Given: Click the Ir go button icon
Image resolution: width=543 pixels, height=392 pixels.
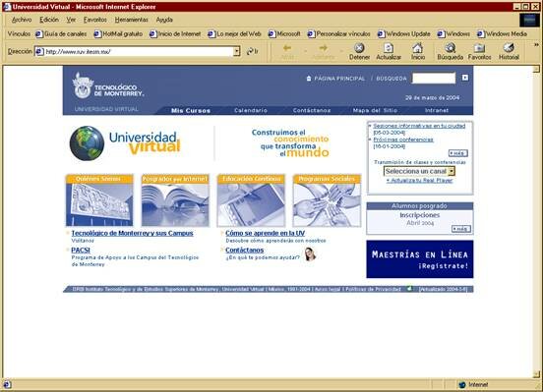Looking at the screenshot, I should (252, 51).
